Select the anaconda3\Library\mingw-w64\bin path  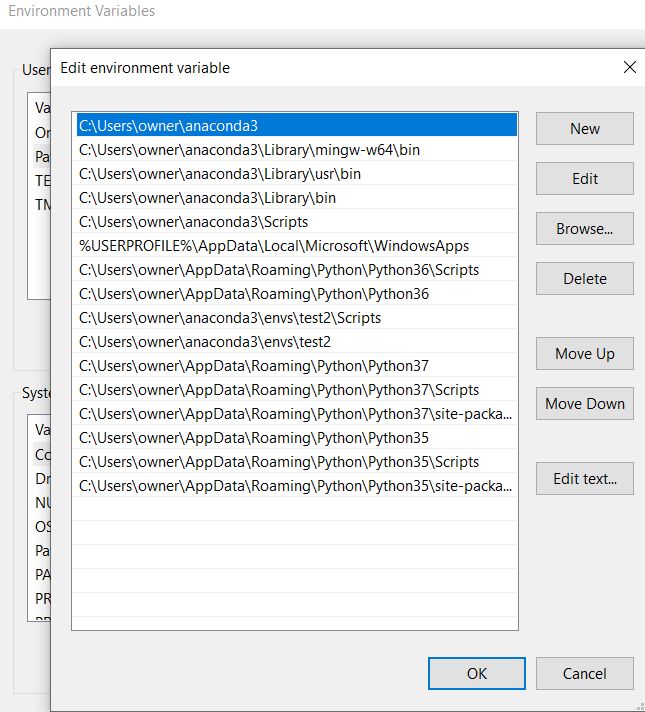pyautogui.click(x=297, y=149)
